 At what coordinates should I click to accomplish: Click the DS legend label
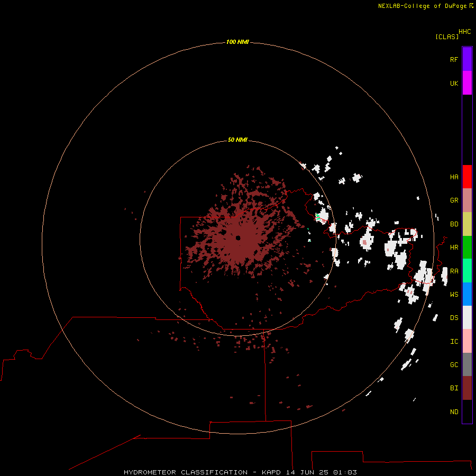[x=454, y=318]
